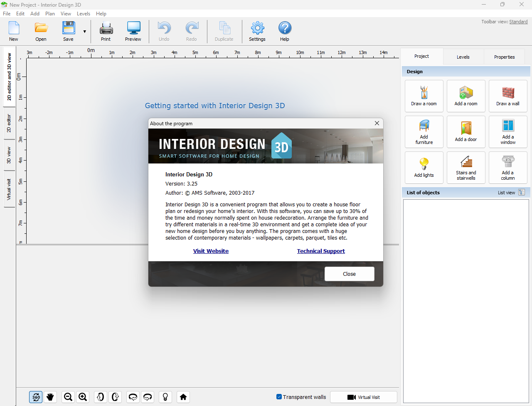Undo the last action in toolbar
Viewport: 532px width, 406px height.
[164, 32]
